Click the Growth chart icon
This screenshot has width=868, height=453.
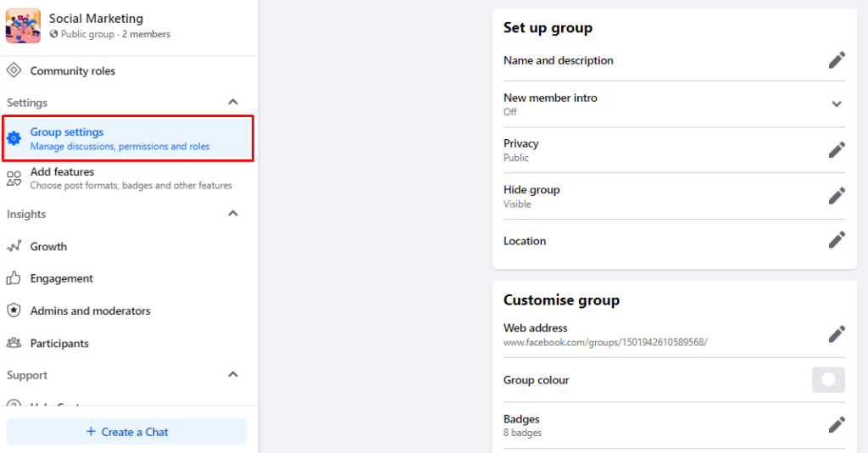click(14, 246)
